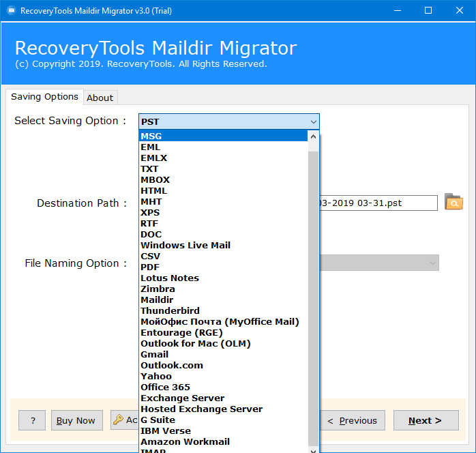Pick XPS from the list
The height and width of the screenshot is (453, 476).
pos(224,213)
